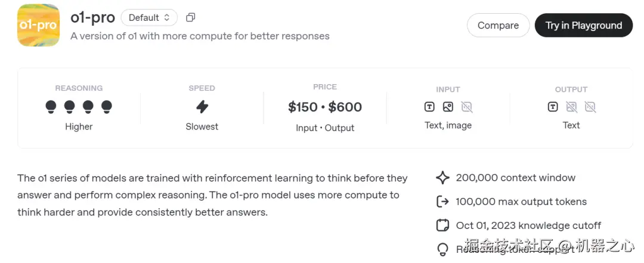
Task: Open the Default version dropdown
Action: click(x=149, y=18)
